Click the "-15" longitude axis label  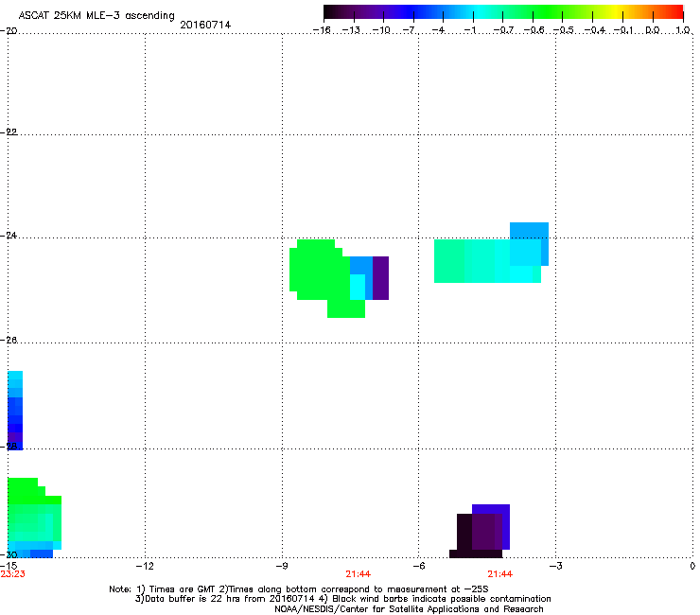[9, 566]
